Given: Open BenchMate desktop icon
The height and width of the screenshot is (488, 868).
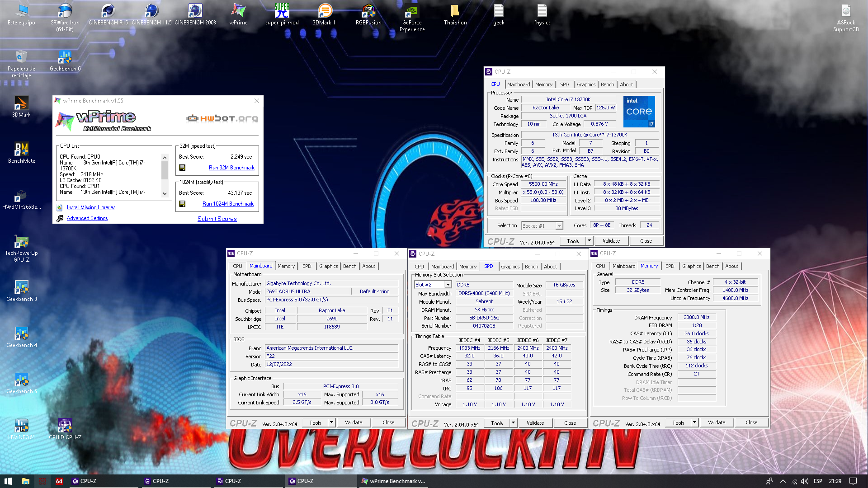Looking at the screenshot, I should (x=21, y=153).
